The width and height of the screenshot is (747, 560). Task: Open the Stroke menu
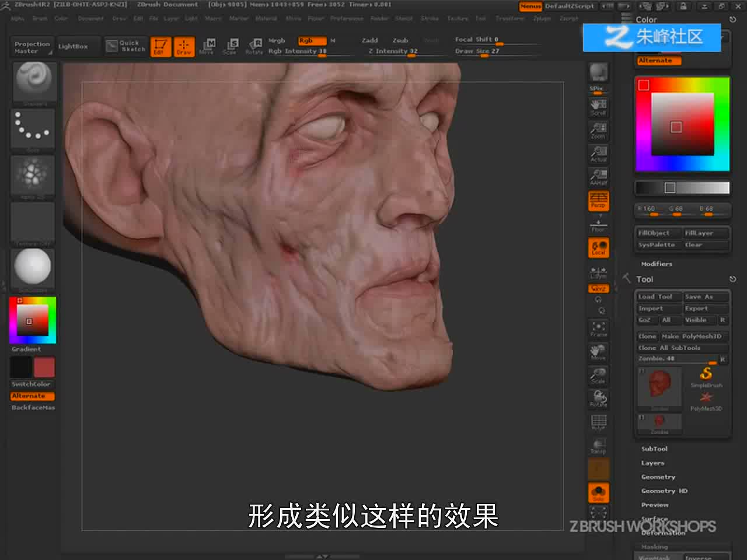click(x=430, y=19)
